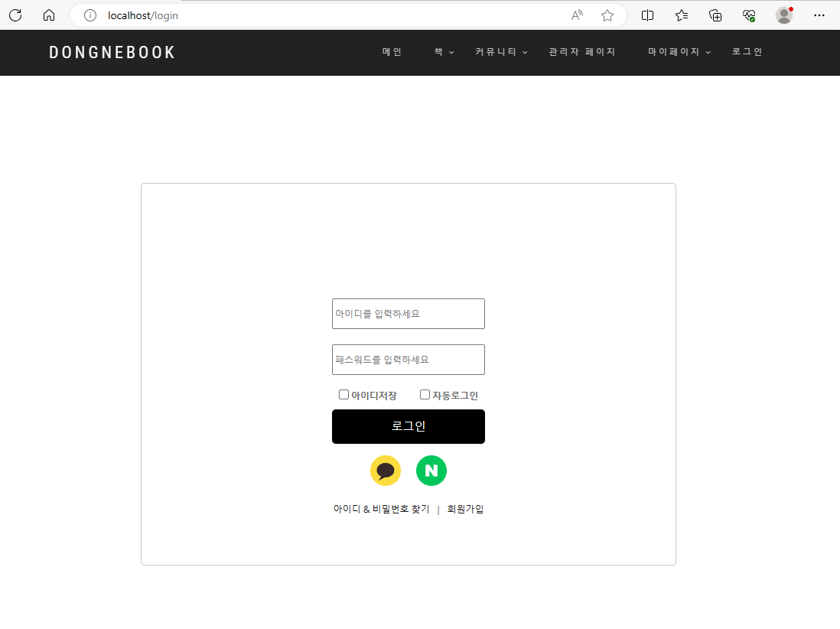
Task: Focus the 패스워드를 입력하세요 field
Action: coord(409,360)
